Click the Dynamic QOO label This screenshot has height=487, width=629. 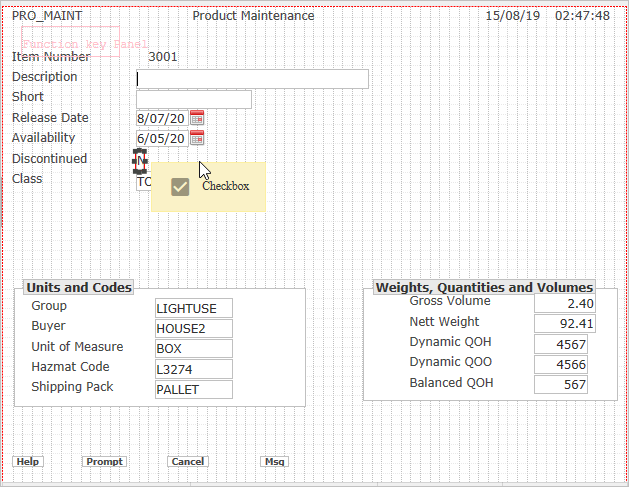coord(450,362)
